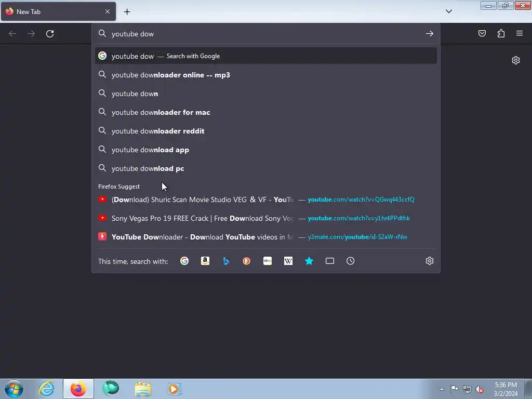Click the Google icon beside 'youtube dow'
This screenshot has width=532, height=399.
(102, 56)
